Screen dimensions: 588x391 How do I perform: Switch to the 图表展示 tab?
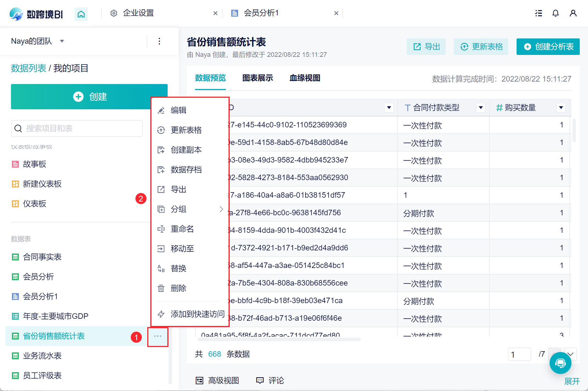tap(257, 78)
